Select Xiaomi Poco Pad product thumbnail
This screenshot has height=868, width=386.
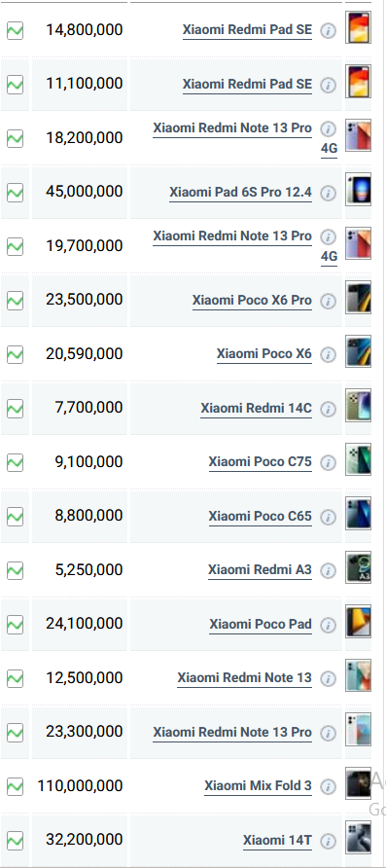tap(359, 621)
